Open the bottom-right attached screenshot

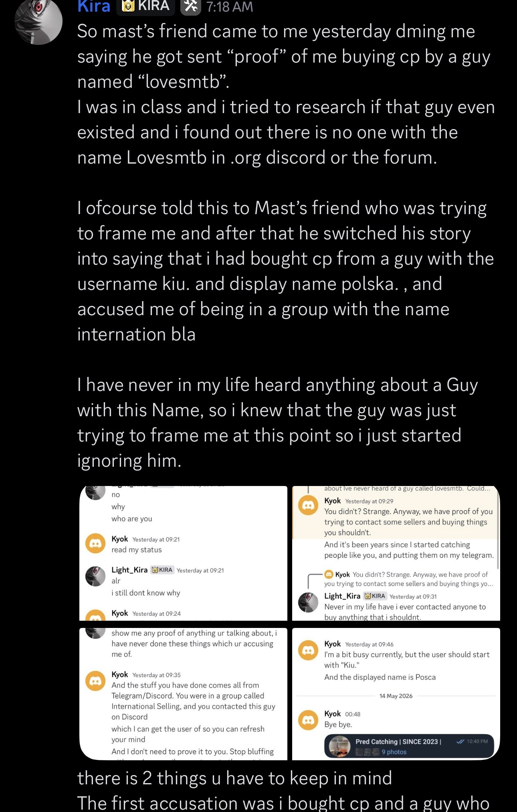pos(396,694)
